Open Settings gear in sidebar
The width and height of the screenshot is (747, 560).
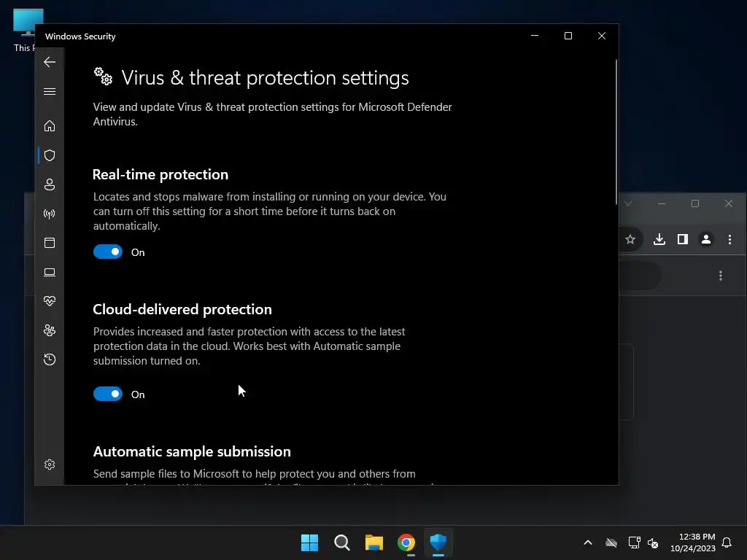point(50,464)
